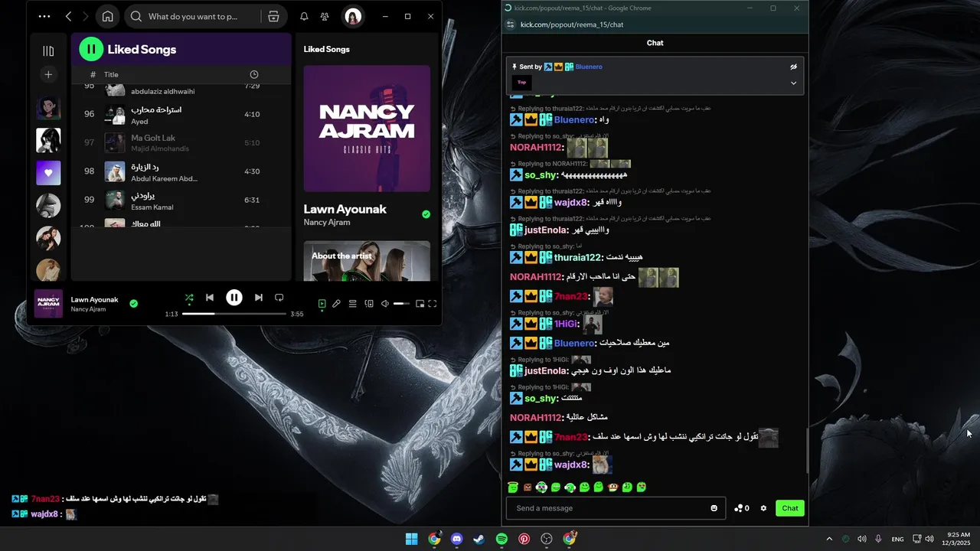Toggle repeat mode
Viewport: 980px width, 551px height.
(x=279, y=298)
